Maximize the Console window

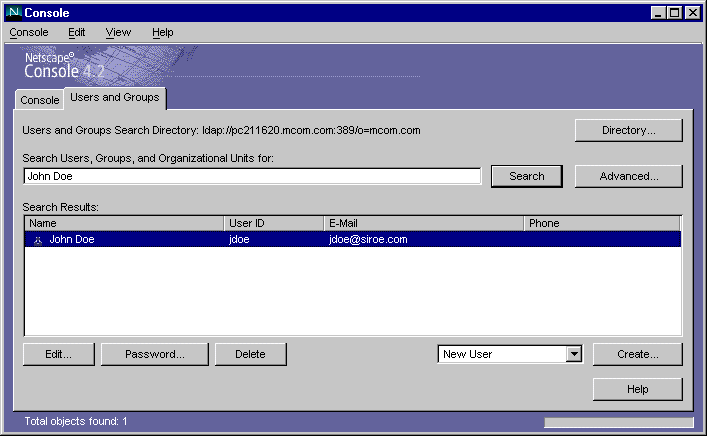pos(675,13)
